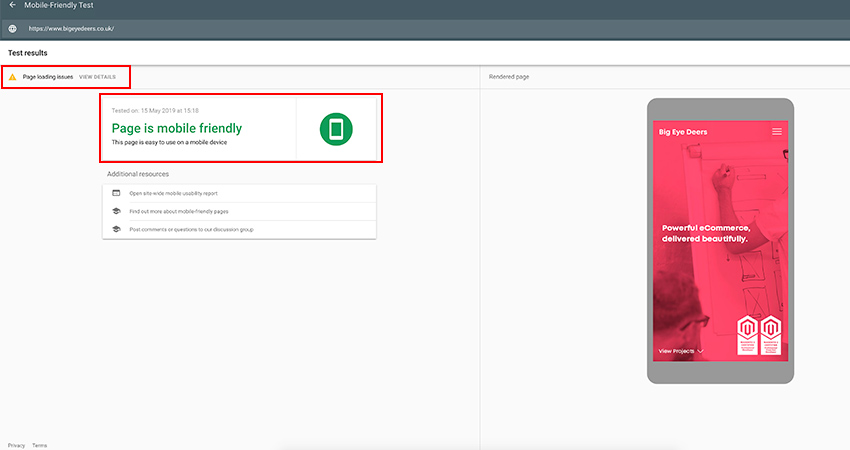Viewport: 850px width, 450px height.
Task: Click the Page loading issues text
Action: click(x=48, y=77)
